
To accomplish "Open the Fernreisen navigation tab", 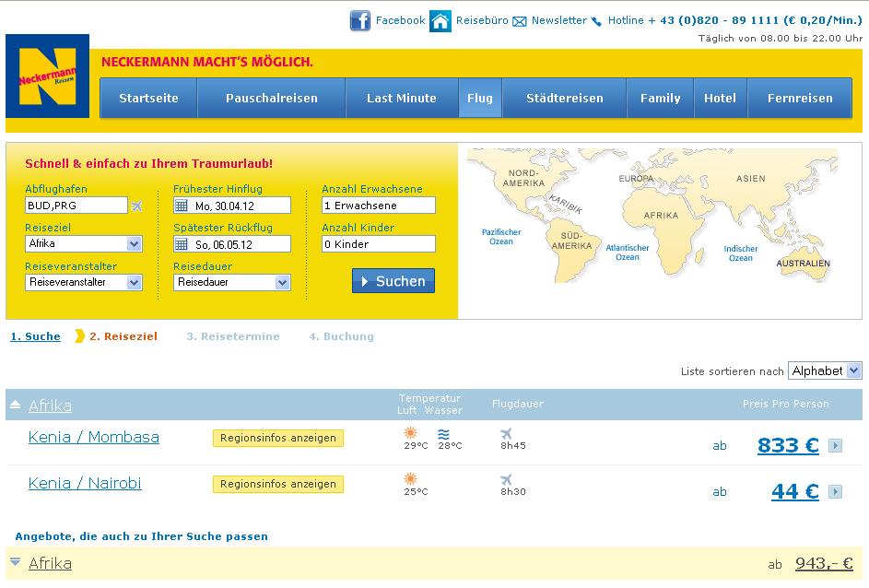I will 800,98.
